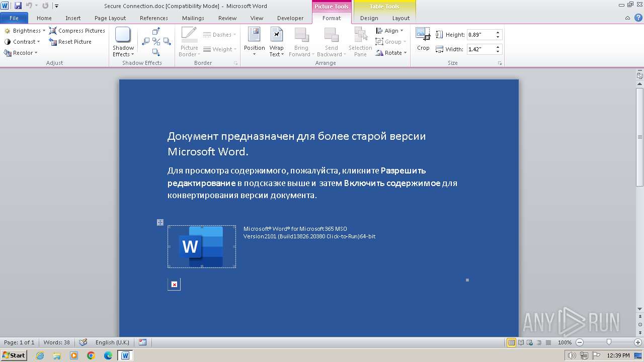Expand the Brightness dropdown
Screen dimensions: 644x362
click(25, 31)
